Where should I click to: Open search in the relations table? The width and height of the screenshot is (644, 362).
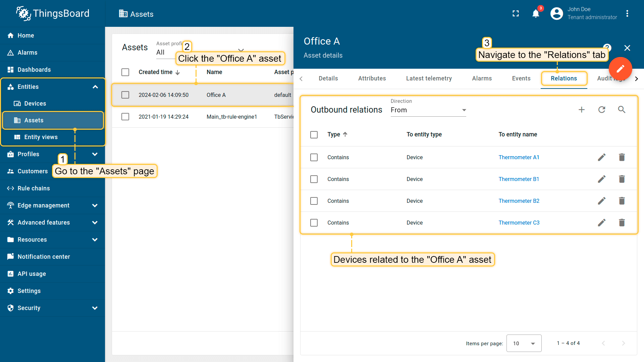pos(622,110)
